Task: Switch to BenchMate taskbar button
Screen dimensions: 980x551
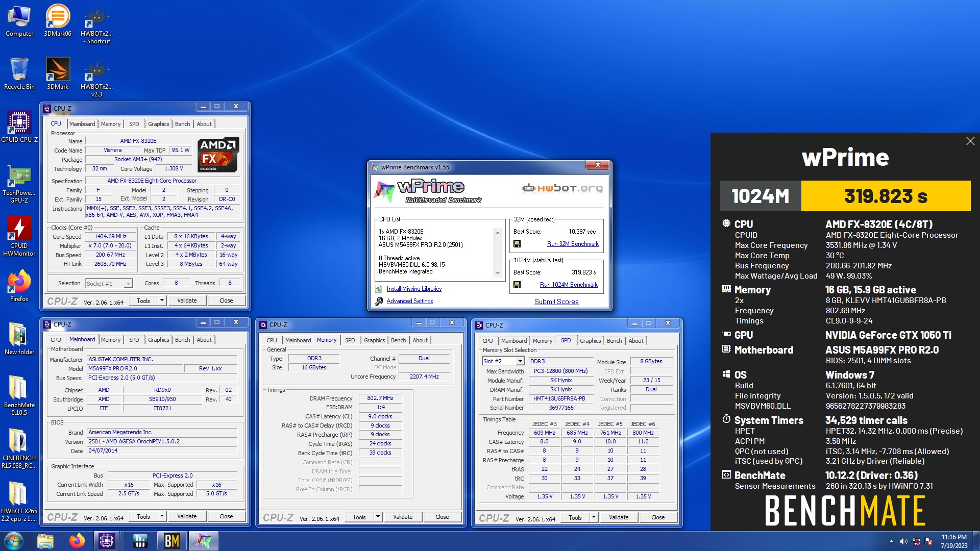Action: pyautogui.click(x=171, y=541)
